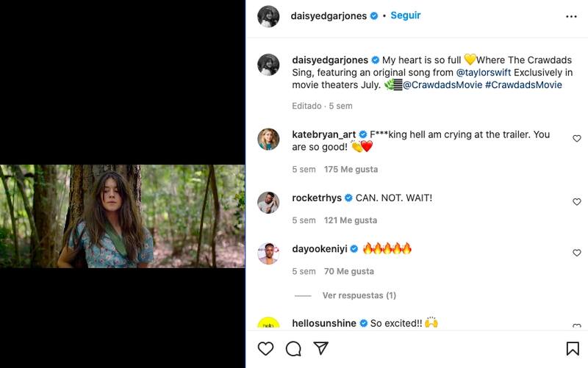The height and width of the screenshot is (368, 588).
Task: Like dayookeniyi's fire emoji comment
Action: point(576,253)
